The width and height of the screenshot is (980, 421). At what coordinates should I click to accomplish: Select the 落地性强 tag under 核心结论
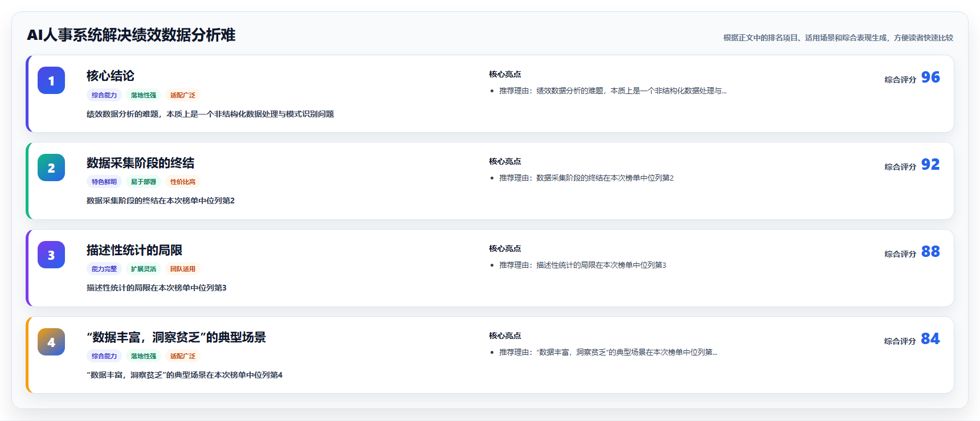[x=144, y=95]
